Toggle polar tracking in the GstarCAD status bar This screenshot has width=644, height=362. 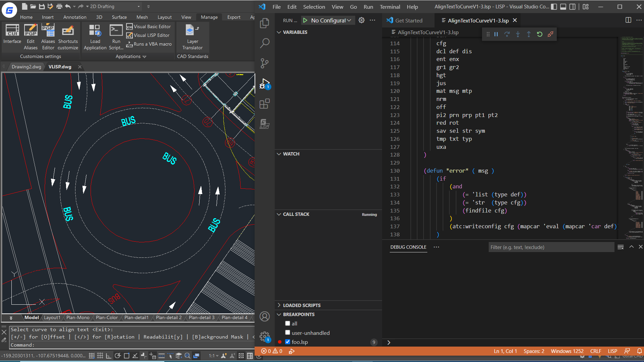pos(117,356)
